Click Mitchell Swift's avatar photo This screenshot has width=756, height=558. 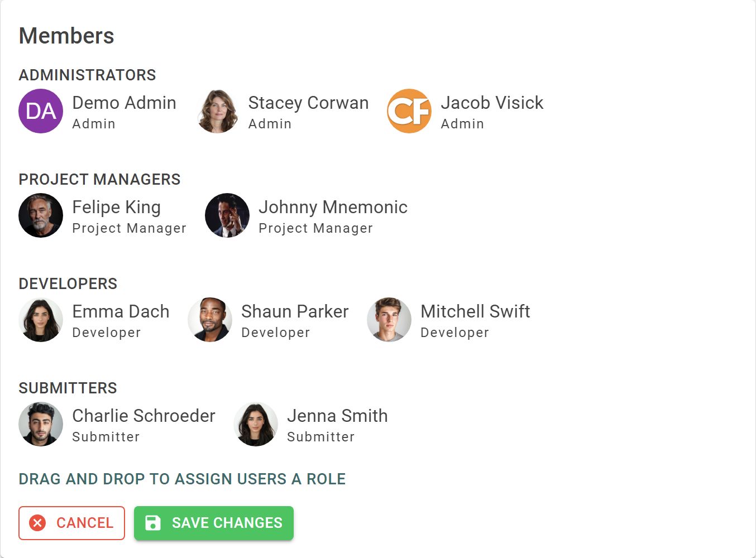click(389, 320)
